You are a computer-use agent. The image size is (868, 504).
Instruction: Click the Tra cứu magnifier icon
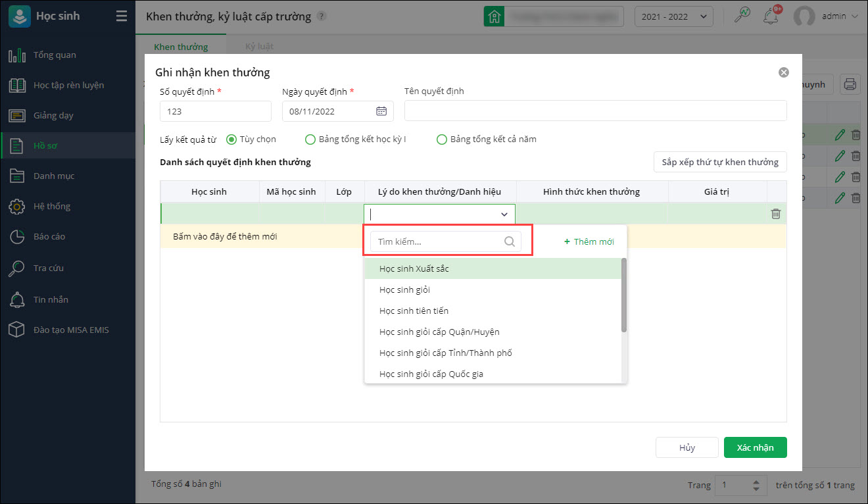pyautogui.click(x=17, y=268)
